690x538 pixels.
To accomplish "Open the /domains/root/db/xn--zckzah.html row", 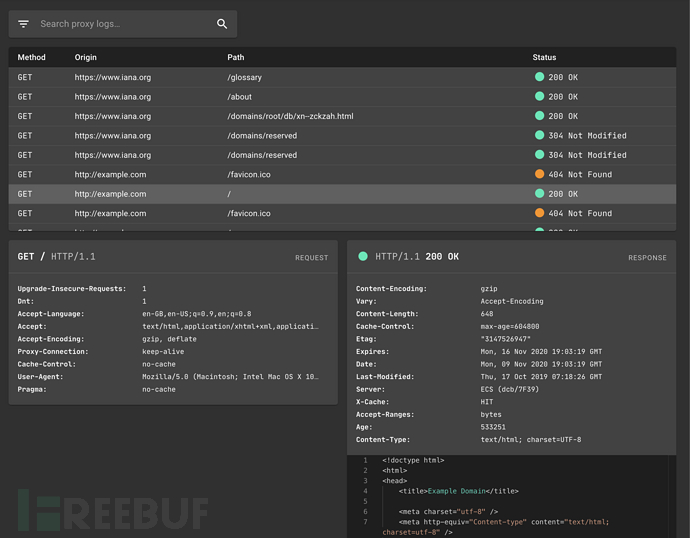I will (342, 116).
